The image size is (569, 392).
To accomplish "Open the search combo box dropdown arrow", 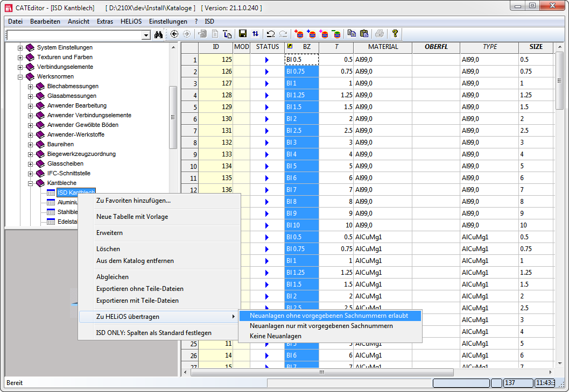I will 146,35.
